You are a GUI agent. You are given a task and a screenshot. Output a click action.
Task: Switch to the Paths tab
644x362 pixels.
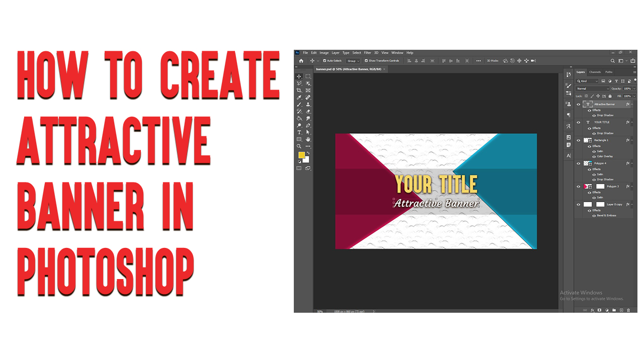(609, 72)
